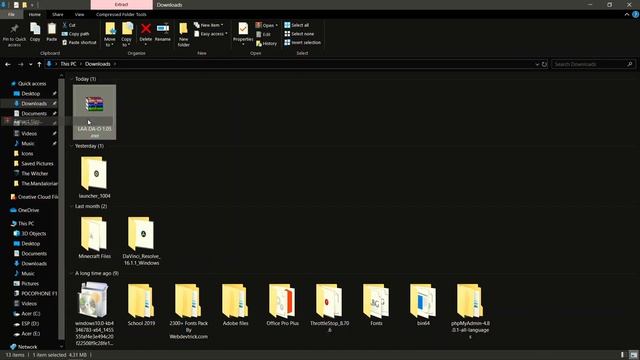This screenshot has width=640, height=360.
Task: Select the bin64 folder
Action: pos(423,304)
